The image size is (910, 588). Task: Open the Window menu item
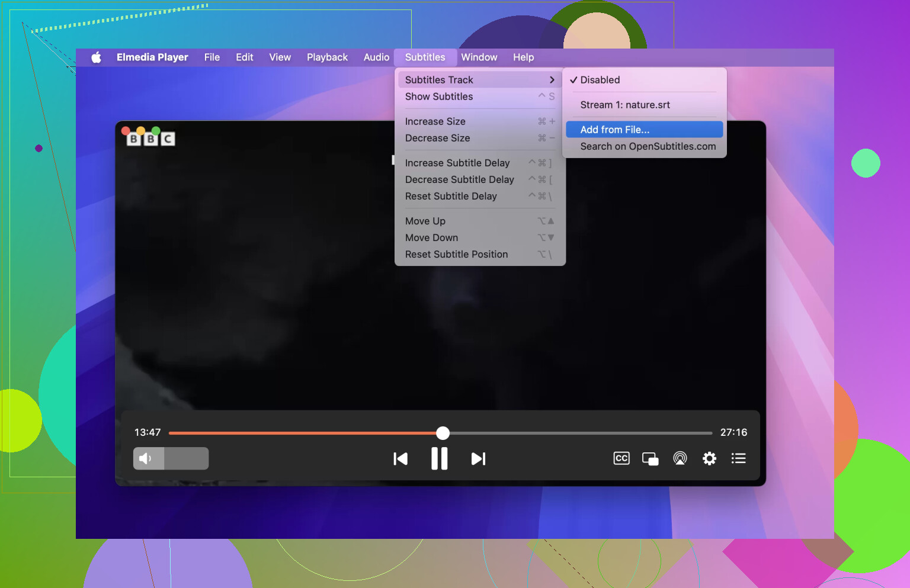pyautogui.click(x=479, y=57)
